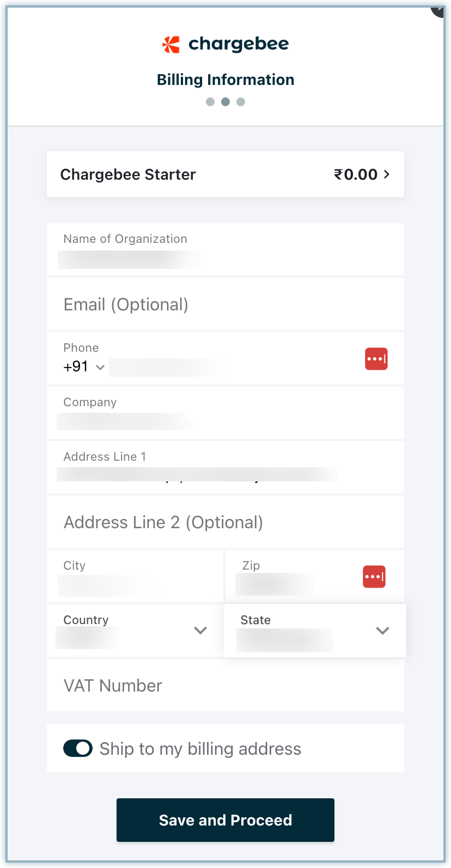Click the Chargebee logo icon
The width and height of the screenshot is (451, 868).
click(171, 44)
